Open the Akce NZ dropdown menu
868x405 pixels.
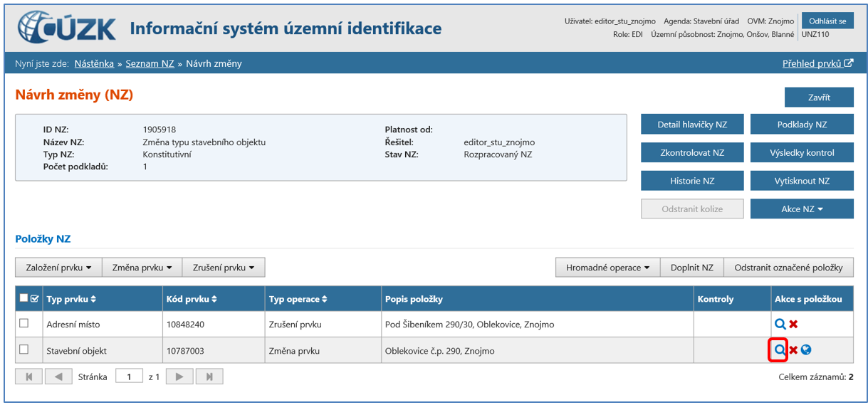802,209
